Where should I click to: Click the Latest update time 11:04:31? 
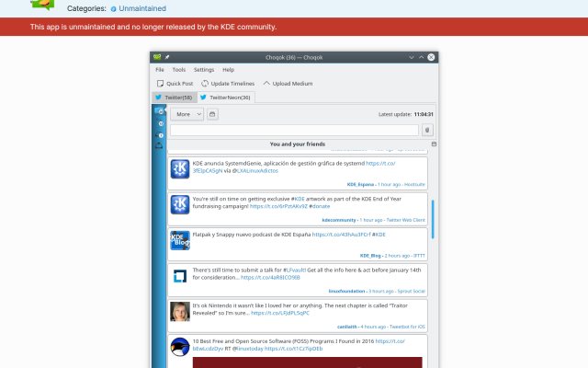424,114
